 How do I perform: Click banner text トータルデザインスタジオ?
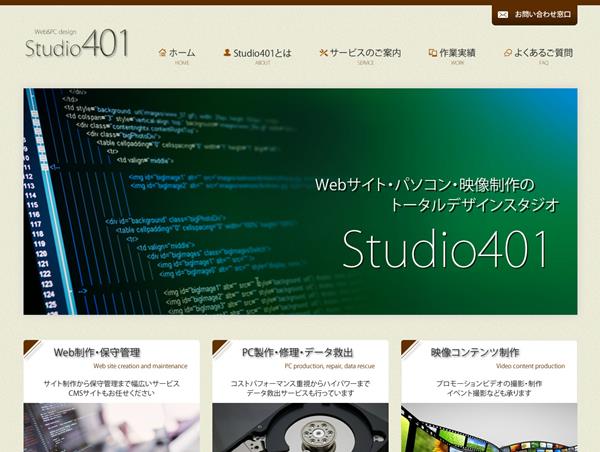coord(474,206)
